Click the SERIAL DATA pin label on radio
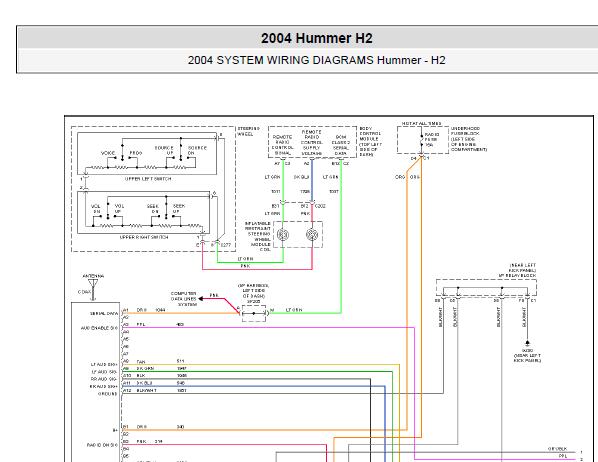This screenshot has width=598, height=462. (x=104, y=314)
